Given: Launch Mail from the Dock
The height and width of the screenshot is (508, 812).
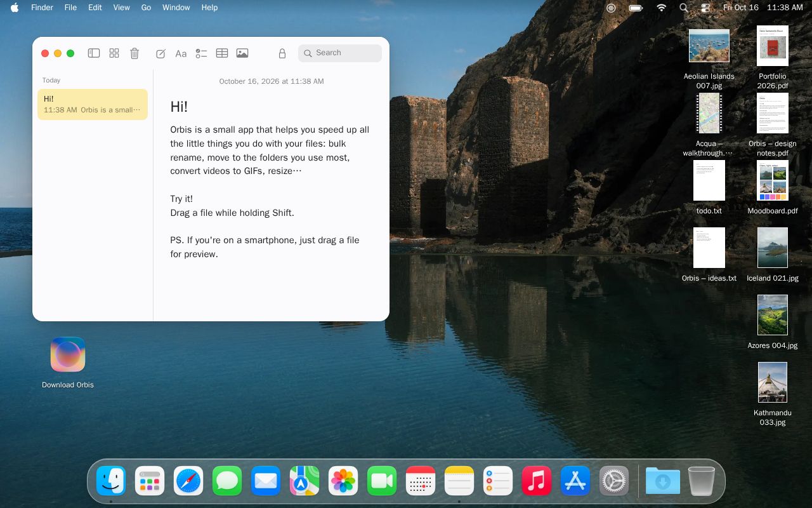Looking at the screenshot, I should (x=266, y=481).
